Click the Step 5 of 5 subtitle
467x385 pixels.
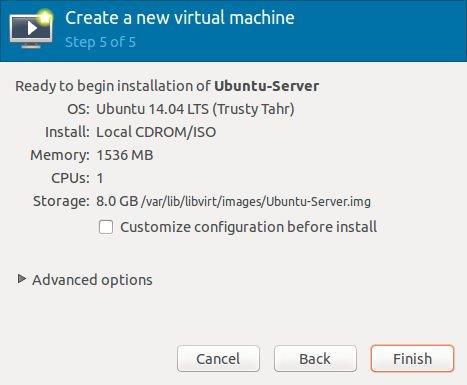tap(100, 42)
